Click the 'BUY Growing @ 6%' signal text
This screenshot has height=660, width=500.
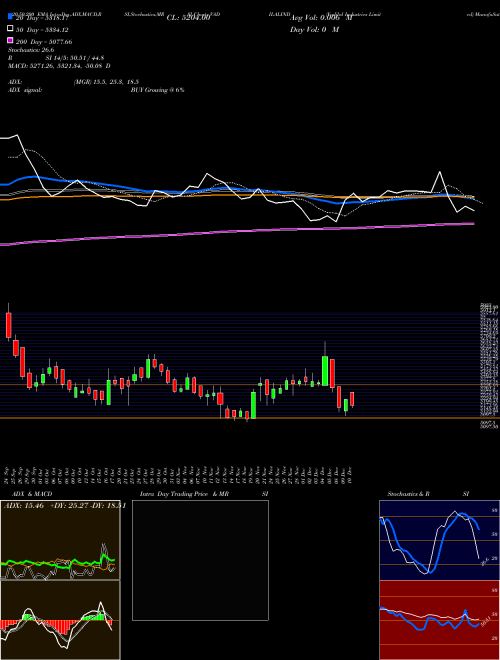(157, 90)
